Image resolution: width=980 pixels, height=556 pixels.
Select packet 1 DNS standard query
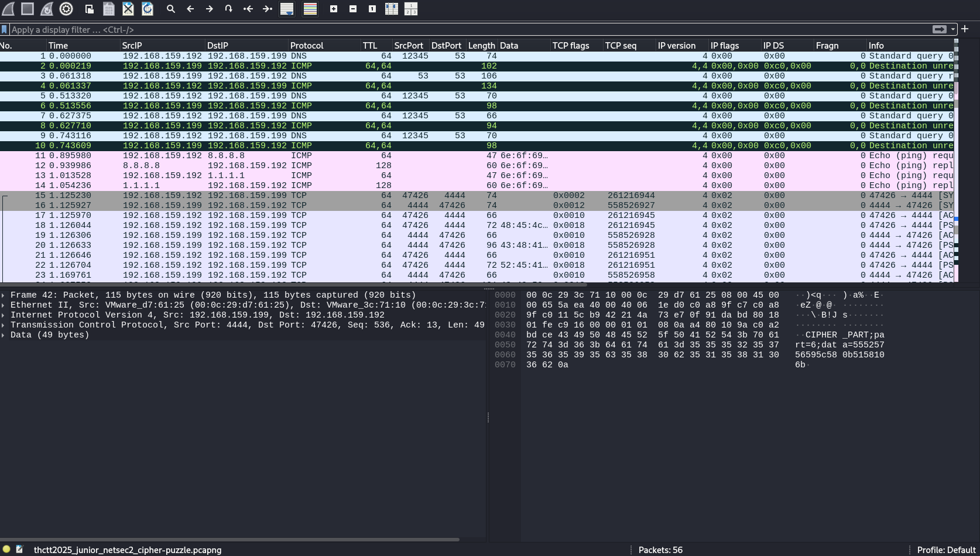coord(477,56)
